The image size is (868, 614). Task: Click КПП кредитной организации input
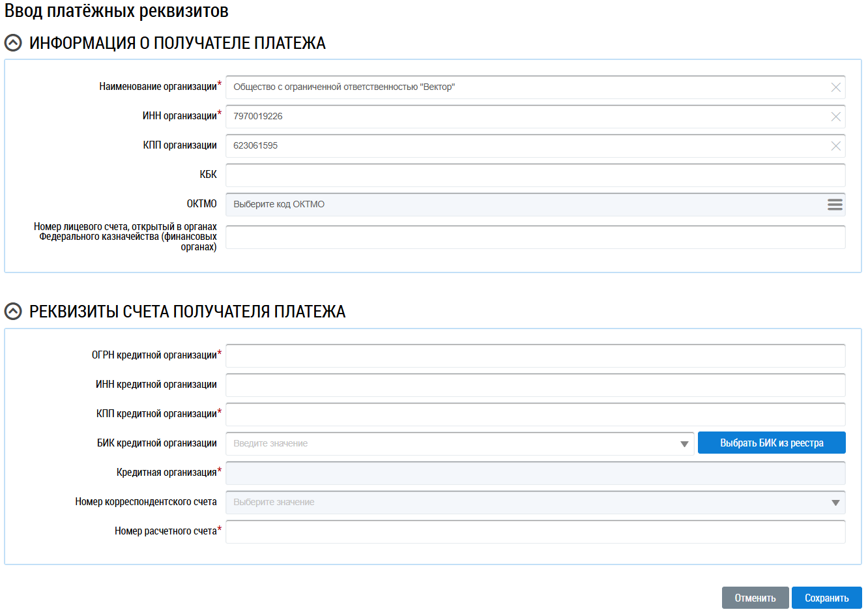click(534, 415)
